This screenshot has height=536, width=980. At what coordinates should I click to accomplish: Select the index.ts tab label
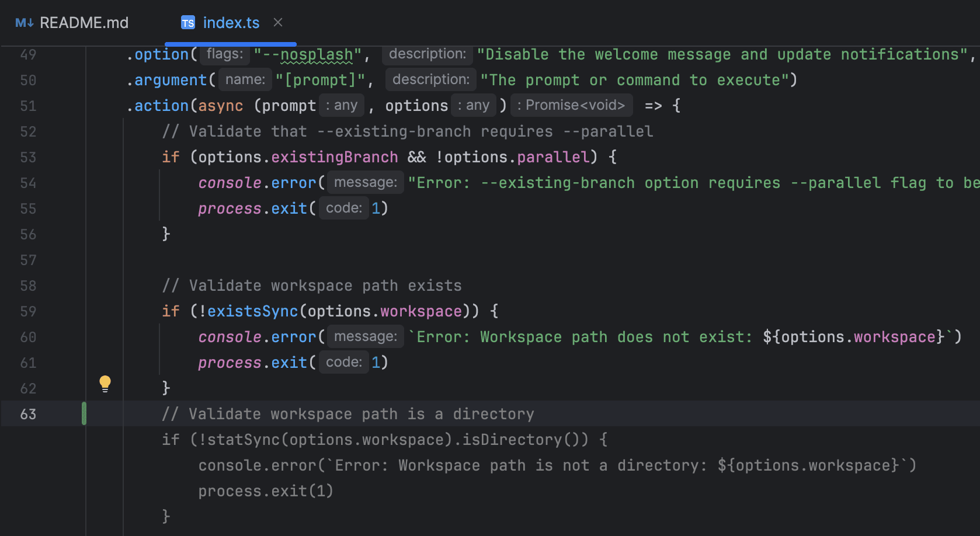point(231,23)
